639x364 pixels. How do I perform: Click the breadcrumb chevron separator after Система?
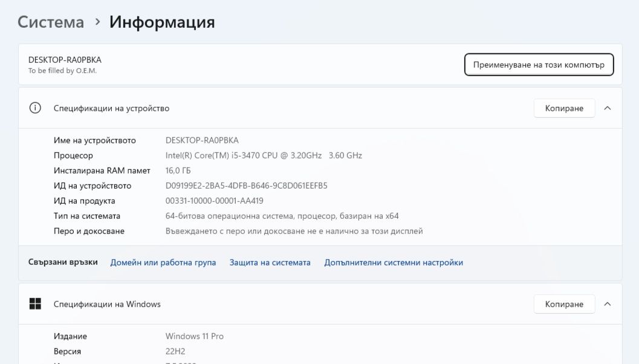click(x=97, y=22)
